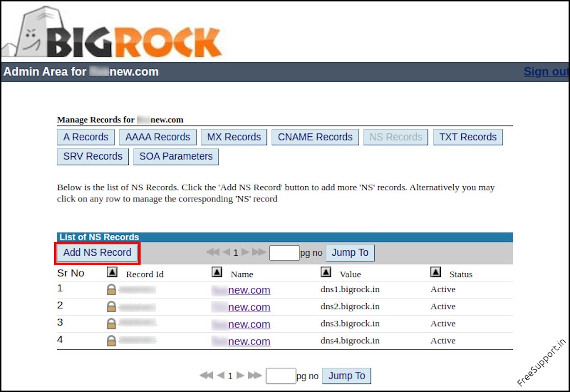This screenshot has height=392, width=570.
Task: Click the top Jump To button
Action: click(x=350, y=253)
